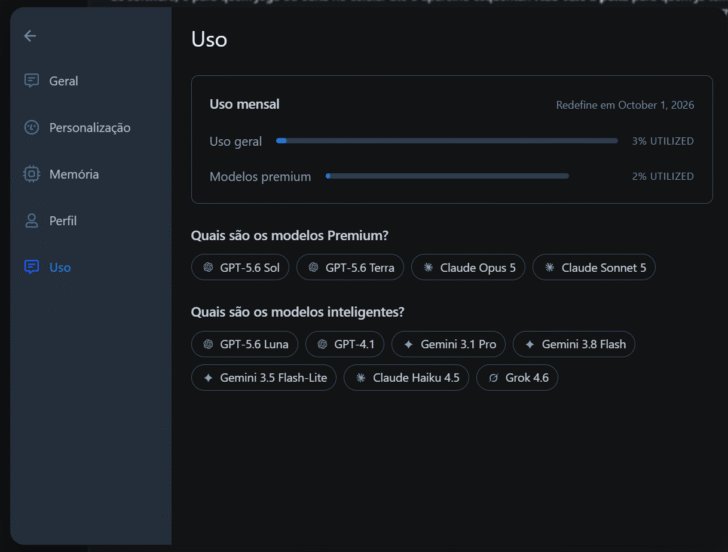The width and height of the screenshot is (728, 552).
Task: Click the Anthropic icon on Claude Opus 5 chip
Action: tap(428, 267)
